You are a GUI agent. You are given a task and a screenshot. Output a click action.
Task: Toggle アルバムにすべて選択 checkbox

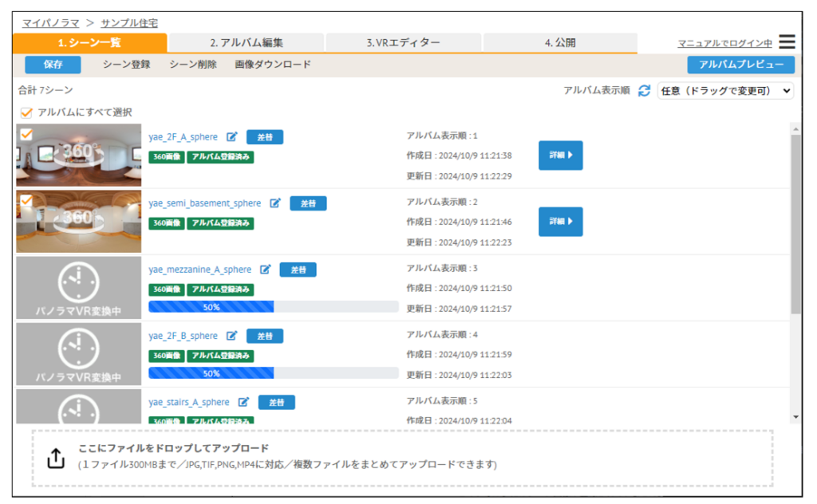tap(26, 112)
